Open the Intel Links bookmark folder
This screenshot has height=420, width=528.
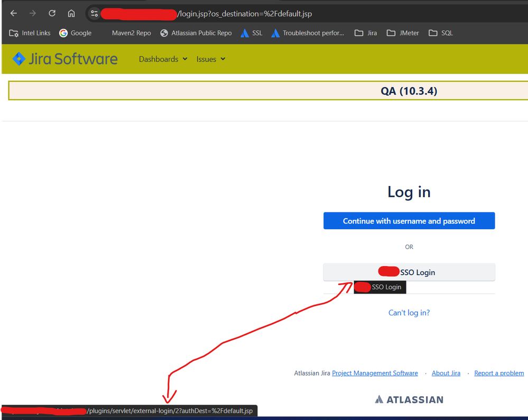point(30,33)
